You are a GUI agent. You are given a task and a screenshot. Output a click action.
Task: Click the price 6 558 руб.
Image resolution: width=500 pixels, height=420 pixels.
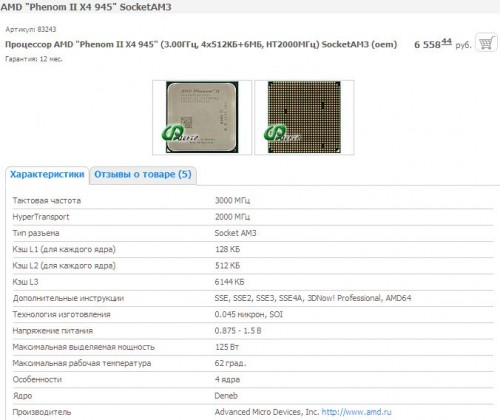[443, 44]
